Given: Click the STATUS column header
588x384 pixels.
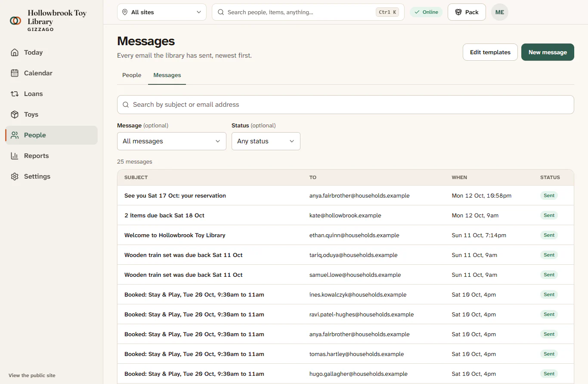Looking at the screenshot, I should (550, 177).
